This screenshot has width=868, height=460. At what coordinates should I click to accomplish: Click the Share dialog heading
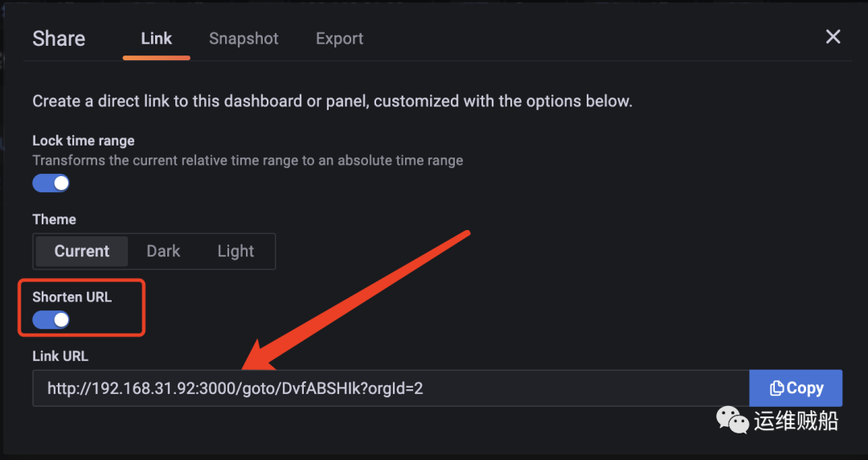coord(59,39)
